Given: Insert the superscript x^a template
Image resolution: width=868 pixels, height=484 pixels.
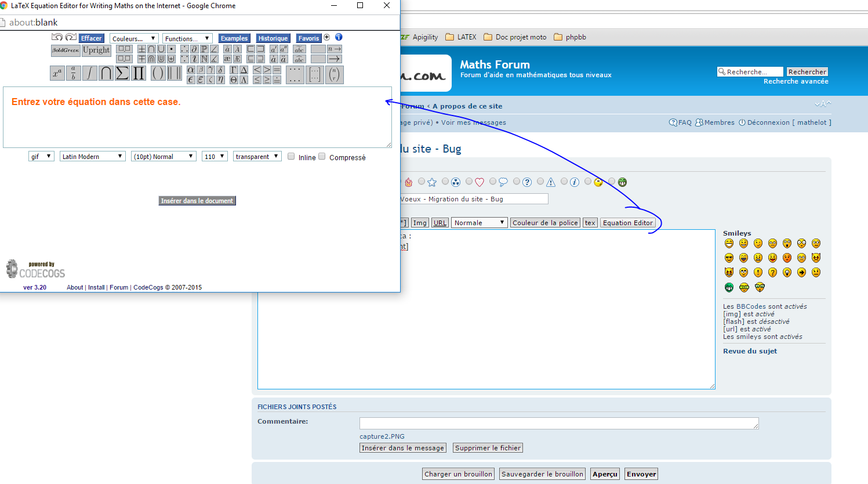Looking at the screenshot, I should coord(57,73).
